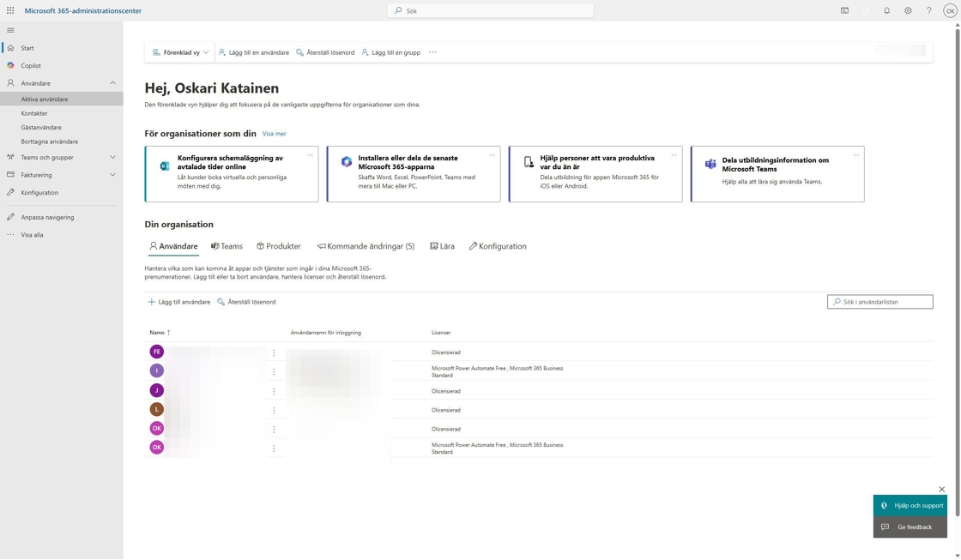Open Installera Microsoft 365-apparna card
The image size is (961, 560).
pyautogui.click(x=414, y=174)
